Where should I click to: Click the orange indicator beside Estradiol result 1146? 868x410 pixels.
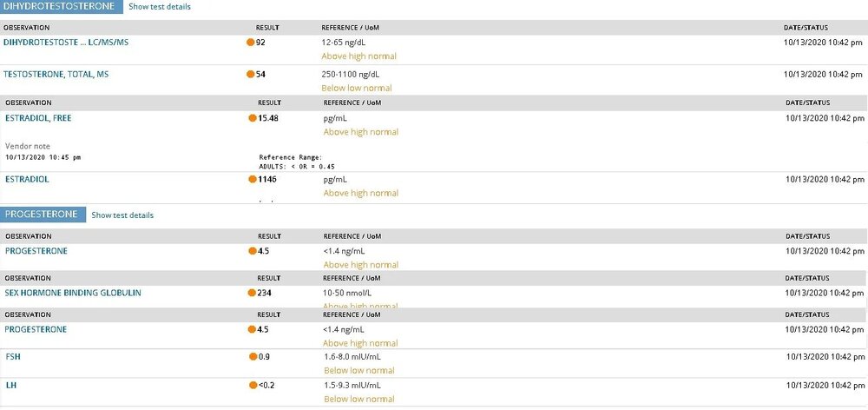click(253, 180)
